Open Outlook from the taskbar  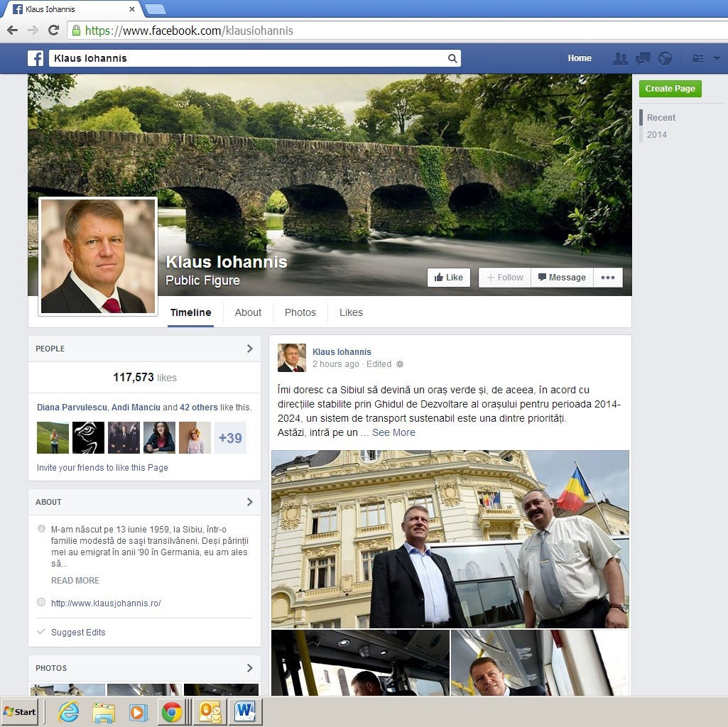pyautogui.click(x=210, y=712)
